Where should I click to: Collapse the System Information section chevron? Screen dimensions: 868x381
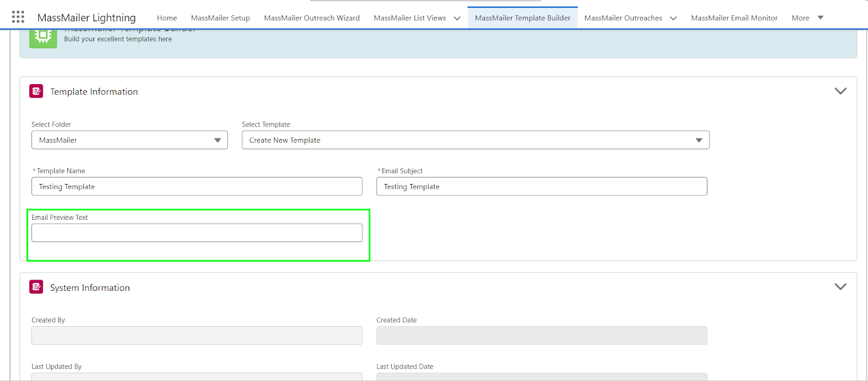tap(840, 287)
